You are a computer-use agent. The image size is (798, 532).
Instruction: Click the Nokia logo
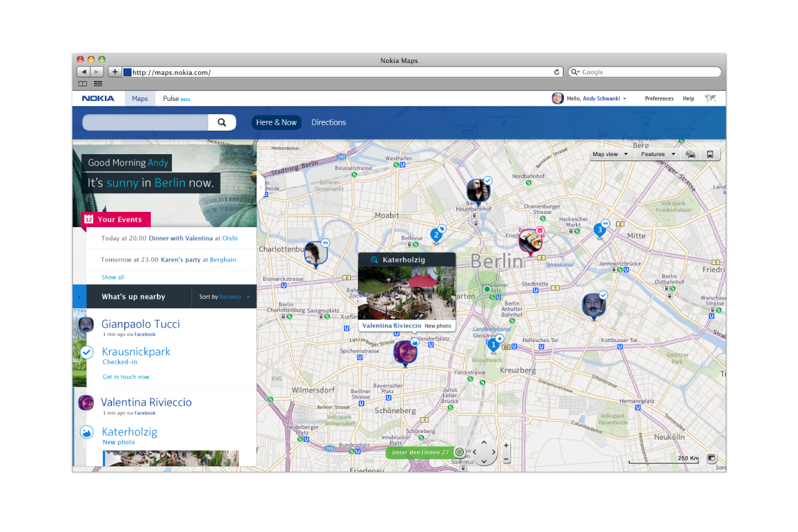pos(98,98)
